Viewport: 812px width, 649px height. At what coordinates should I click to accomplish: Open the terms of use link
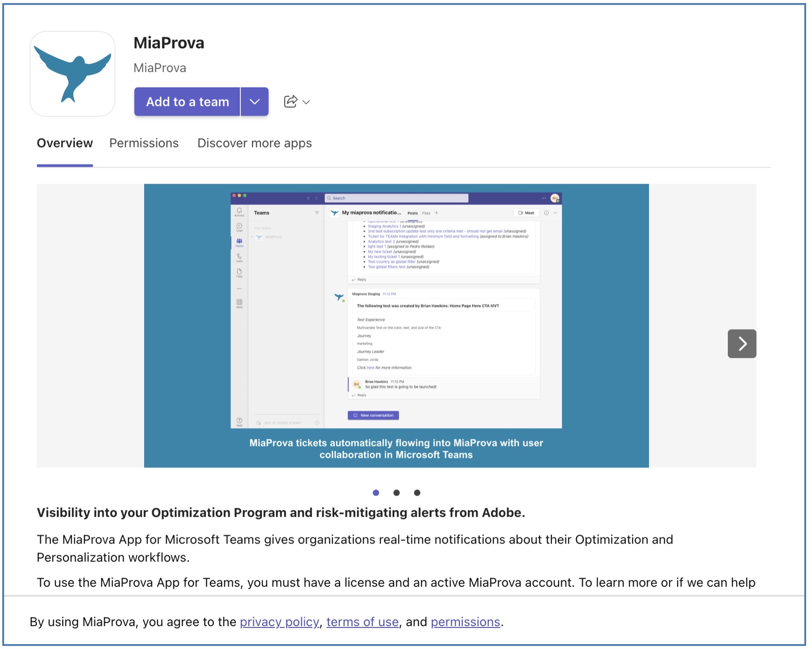[363, 622]
